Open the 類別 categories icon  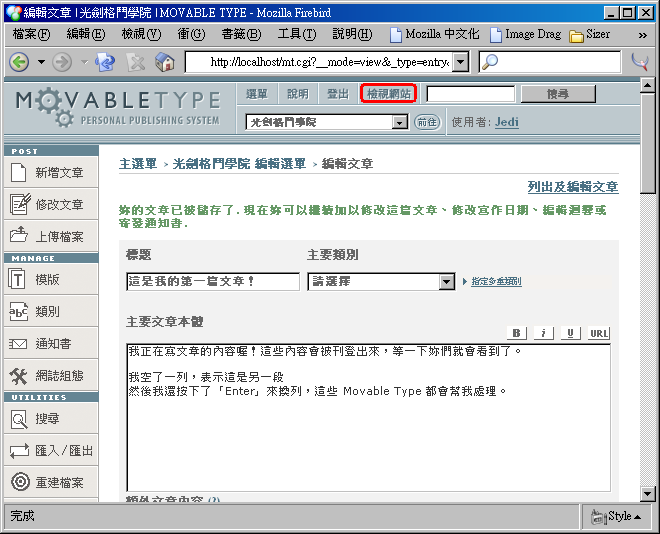point(19,311)
